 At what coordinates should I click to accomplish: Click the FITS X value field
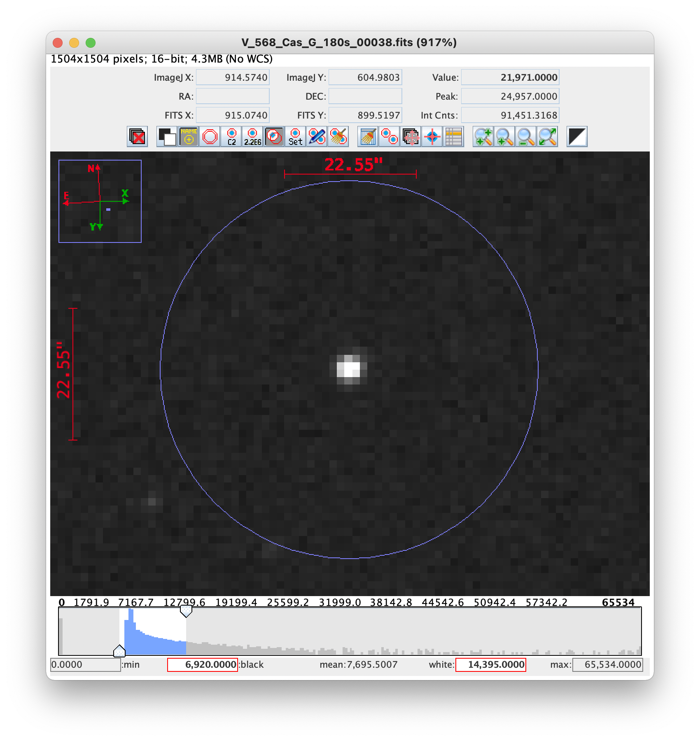click(233, 115)
